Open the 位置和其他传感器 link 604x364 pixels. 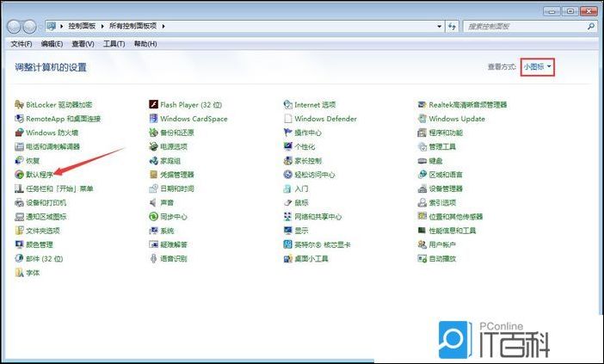pyautogui.click(x=456, y=217)
